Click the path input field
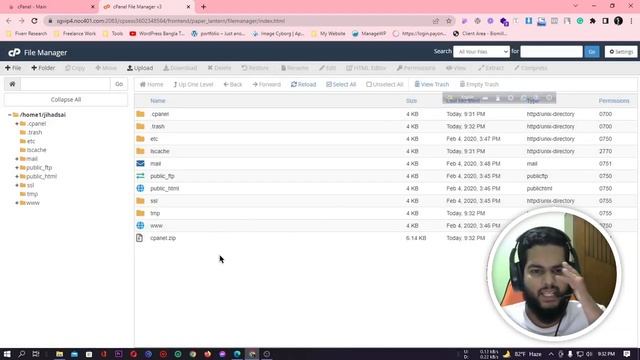 point(65,84)
